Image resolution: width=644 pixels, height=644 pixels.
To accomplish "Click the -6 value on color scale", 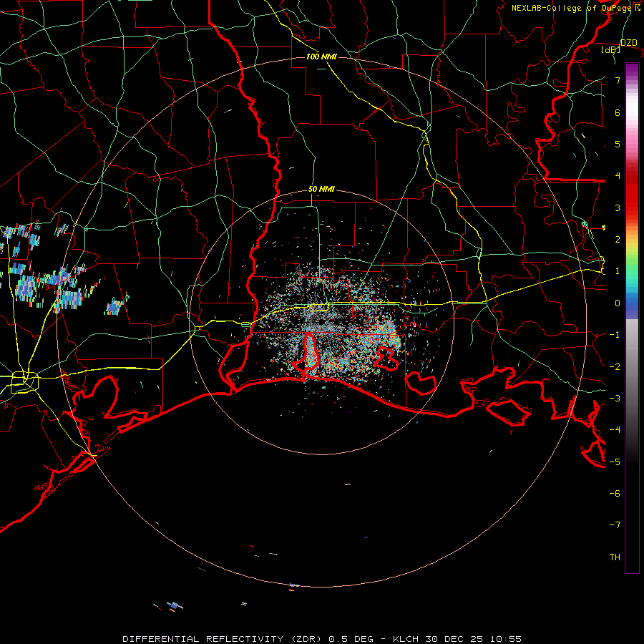I will tap(615, 494).
